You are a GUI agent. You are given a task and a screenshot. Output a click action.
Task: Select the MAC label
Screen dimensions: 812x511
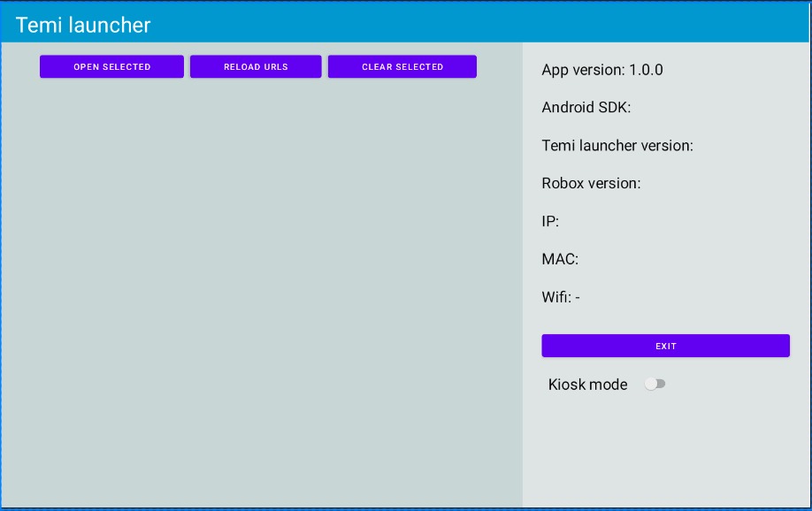pos(560,260)
